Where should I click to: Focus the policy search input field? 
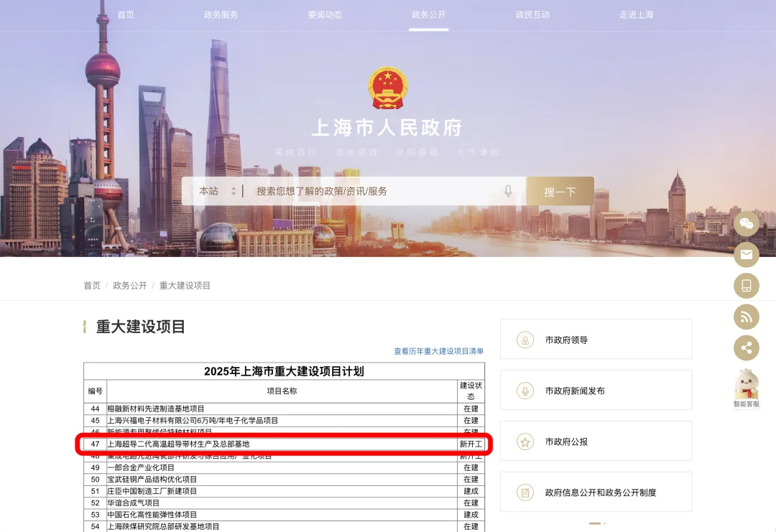pos(374,191)
